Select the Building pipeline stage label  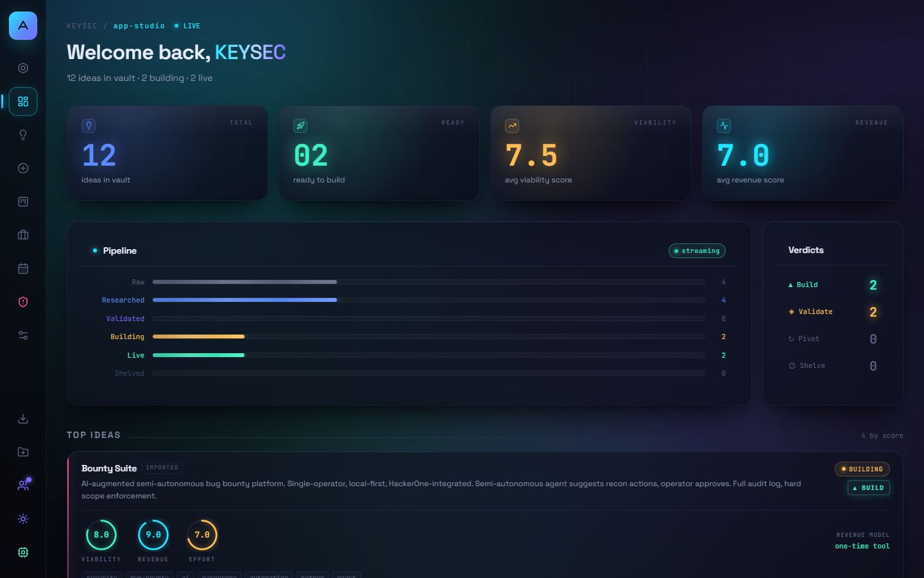pyautogui.click(x=127, y=337)
